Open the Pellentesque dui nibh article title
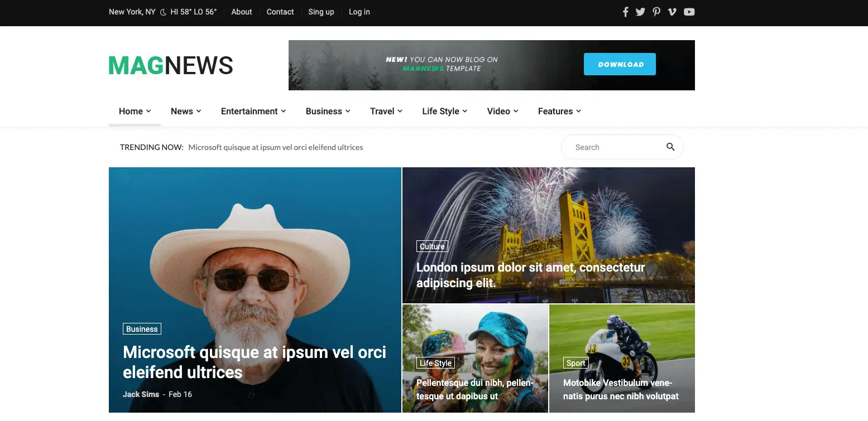 475,389
